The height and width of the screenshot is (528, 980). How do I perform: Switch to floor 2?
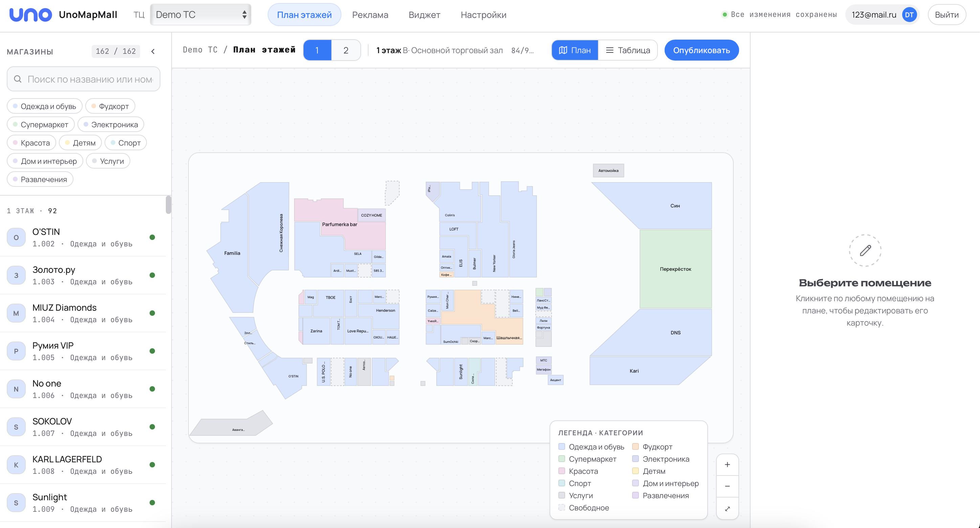coord(346,50)
